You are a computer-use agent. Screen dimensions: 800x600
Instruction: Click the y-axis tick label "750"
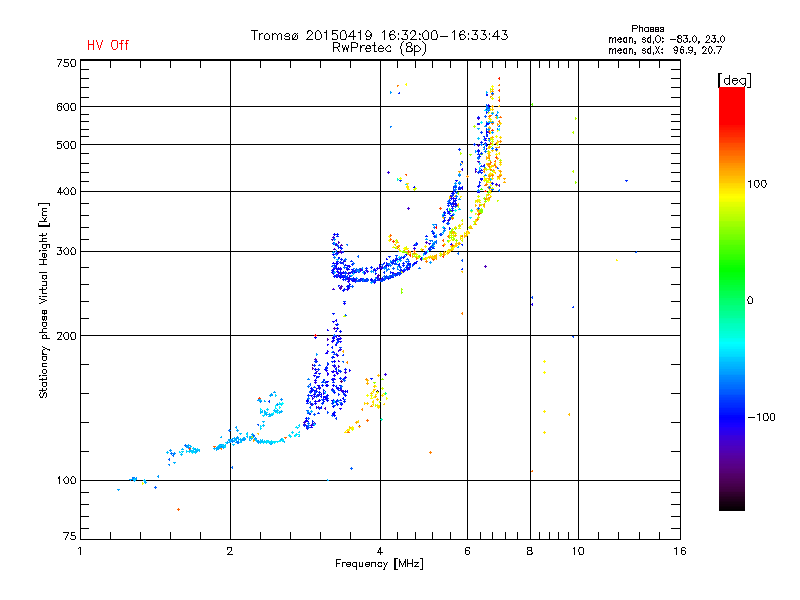(x=67, y=63)
